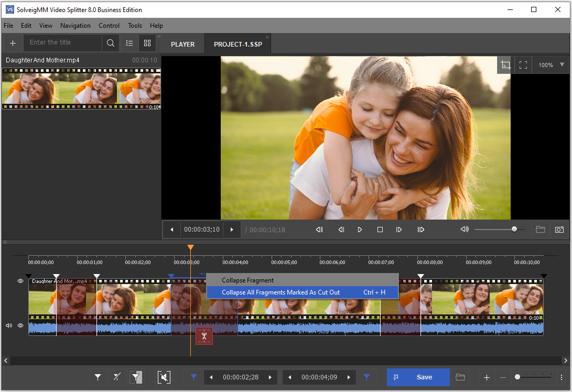Click the mute fragment tool
The height and width of the screenshot is (392, 572).
tap(164, 377)
